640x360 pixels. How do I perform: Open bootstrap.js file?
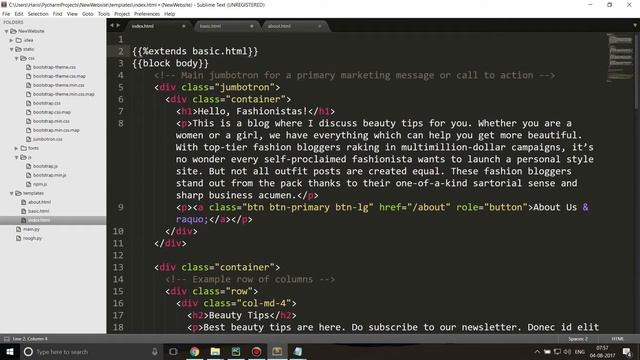point(45,166)
